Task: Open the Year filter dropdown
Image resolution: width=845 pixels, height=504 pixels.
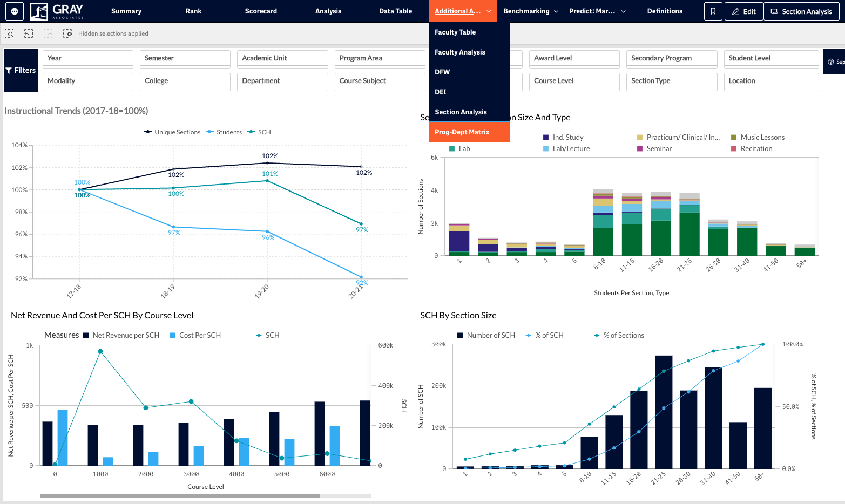Action: point(87,58)
